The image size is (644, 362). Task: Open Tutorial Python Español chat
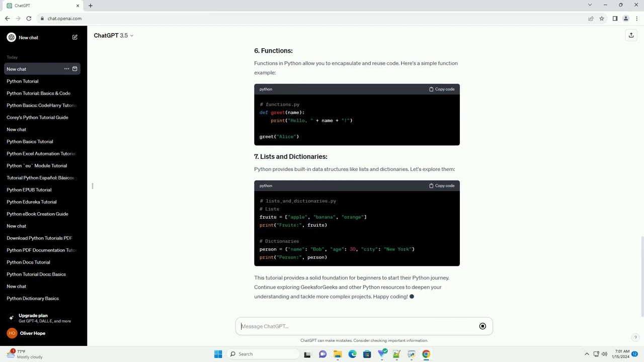[x=42, y=177]
